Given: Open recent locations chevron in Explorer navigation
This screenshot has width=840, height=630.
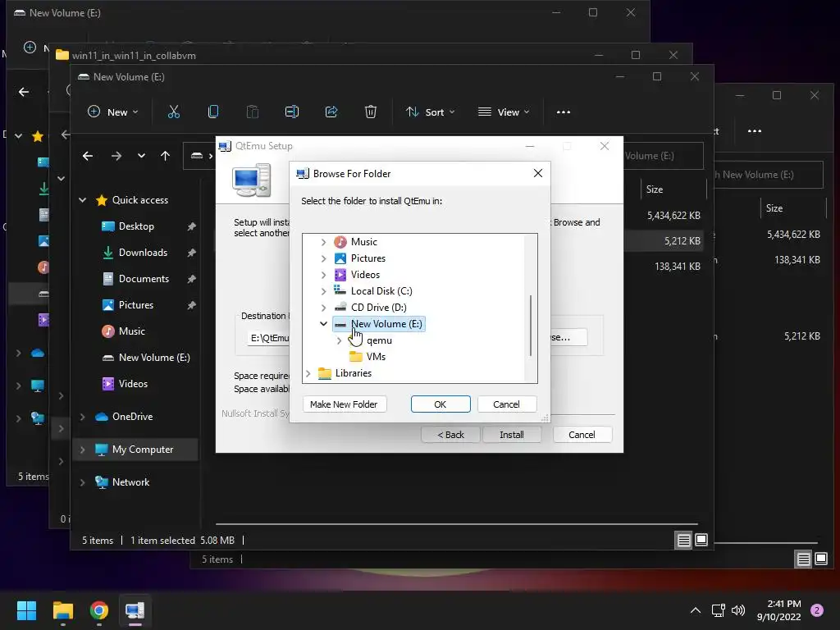Looking at the screenshot, I should [141, 156].
